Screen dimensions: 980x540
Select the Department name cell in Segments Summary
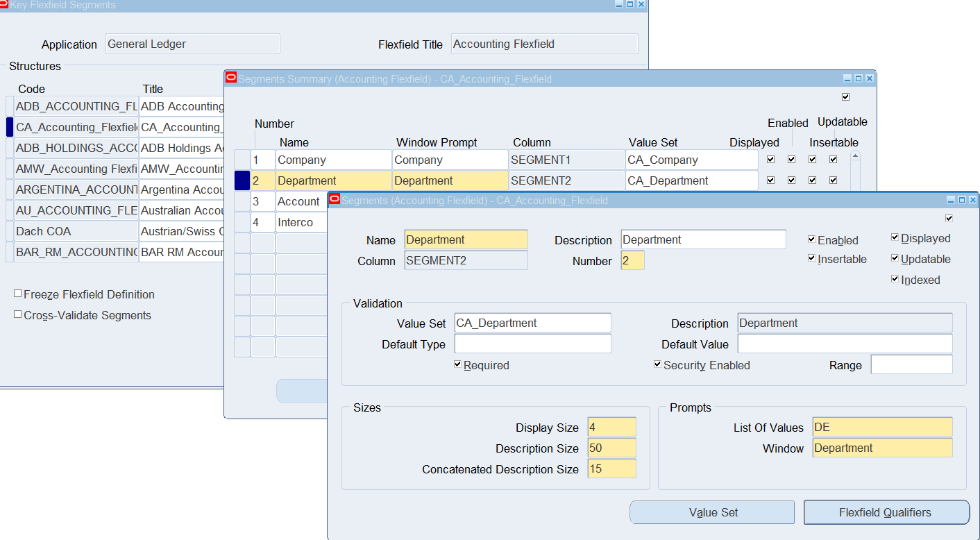click(334, 180)
